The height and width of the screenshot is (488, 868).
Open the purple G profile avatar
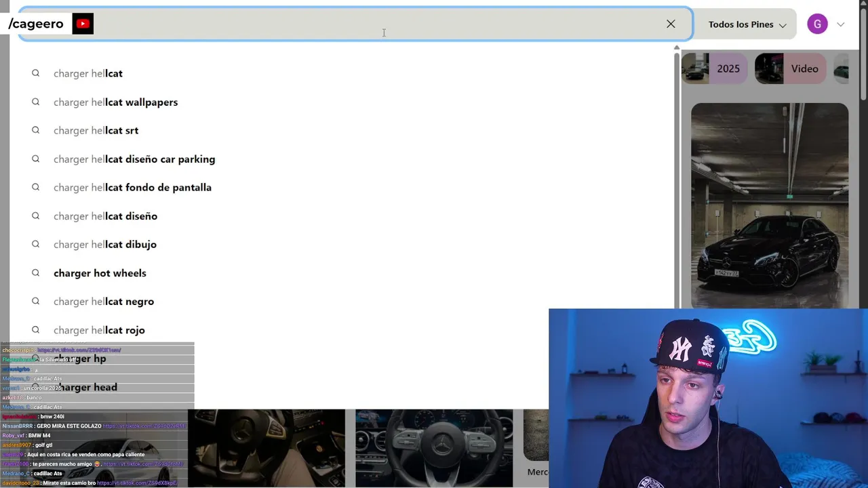[x=817, y=24]
